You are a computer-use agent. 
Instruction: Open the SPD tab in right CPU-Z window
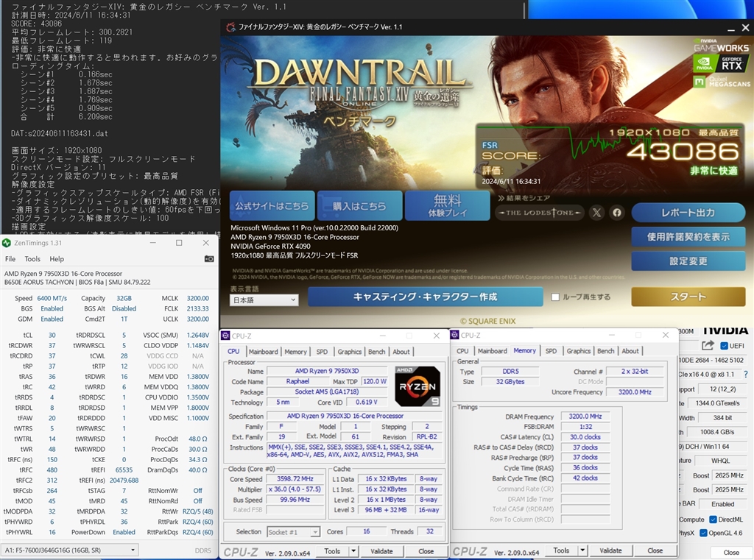click(551, 351)
